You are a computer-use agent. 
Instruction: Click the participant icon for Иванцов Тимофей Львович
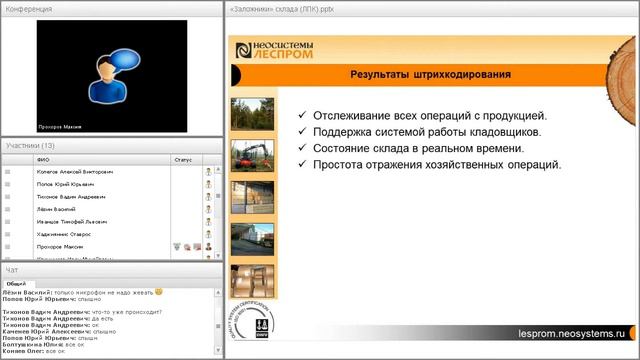[x=208, y=222]
